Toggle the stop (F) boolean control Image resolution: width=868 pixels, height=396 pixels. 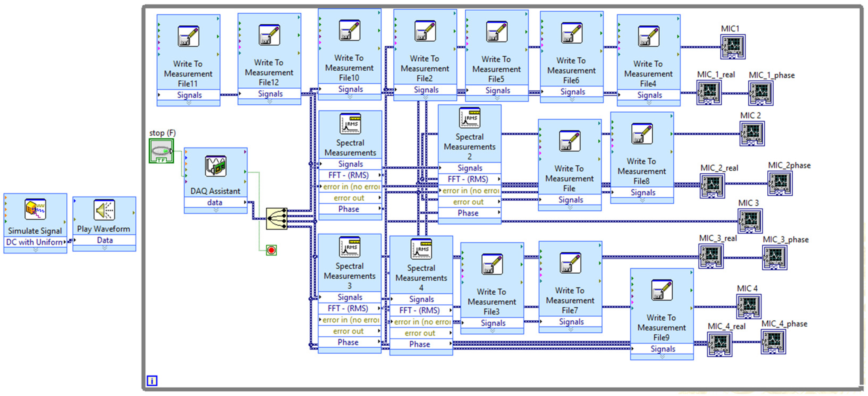pos(161,151)
